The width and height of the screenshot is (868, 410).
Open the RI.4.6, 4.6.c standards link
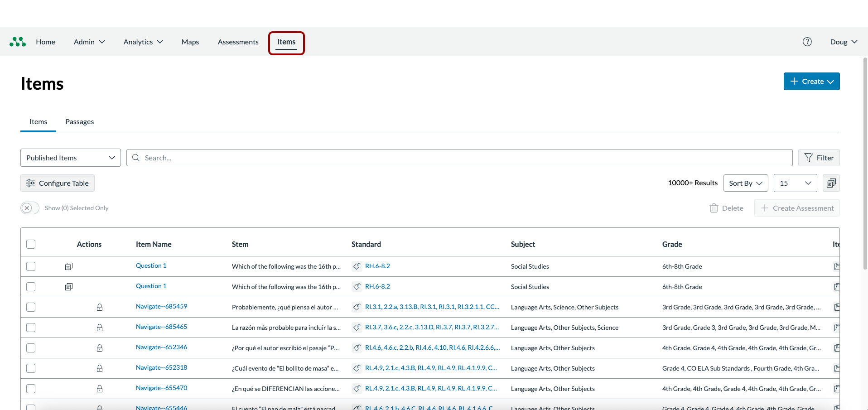[433, 347]
